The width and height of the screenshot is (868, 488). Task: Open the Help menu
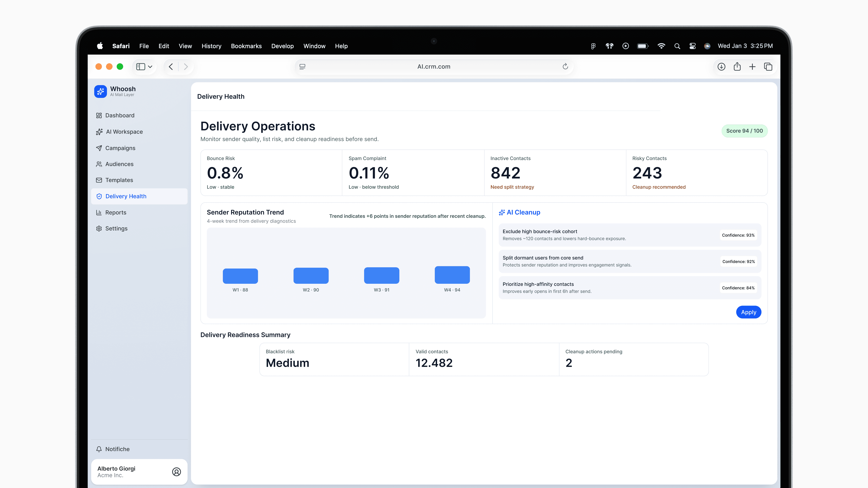341,46
